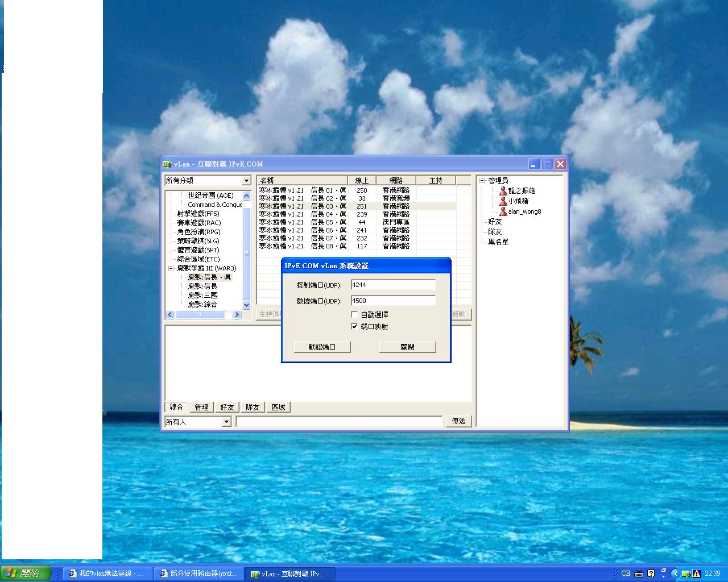Collapse the 管理員 group in user list
The width and height of the screenshot is (728, 582).
point(482,181)
